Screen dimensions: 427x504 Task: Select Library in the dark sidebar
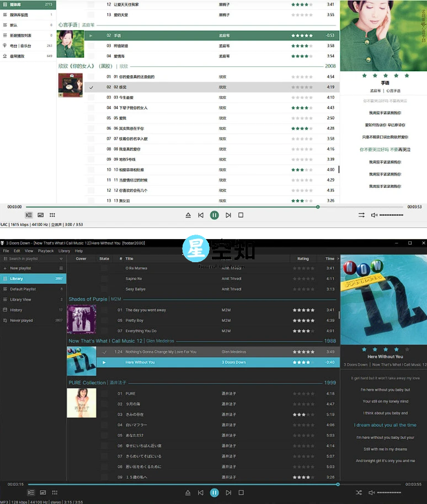click(x=33, y=279)
